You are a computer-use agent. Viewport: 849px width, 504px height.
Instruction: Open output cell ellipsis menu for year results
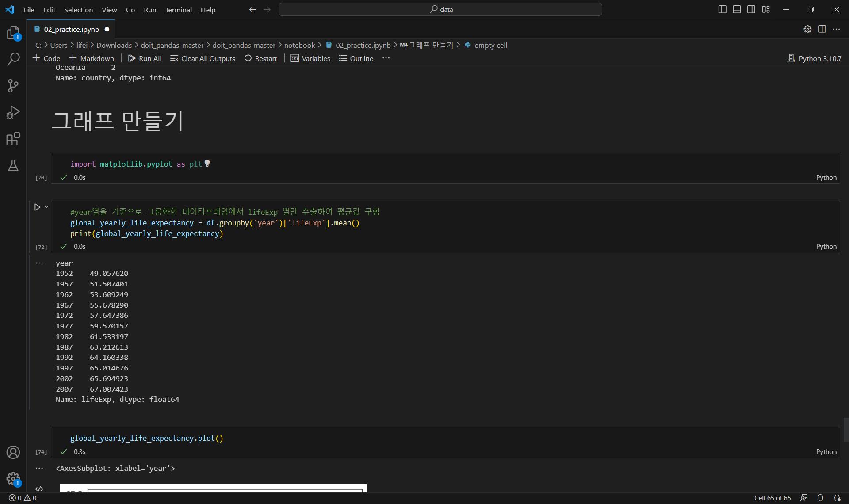39,263
